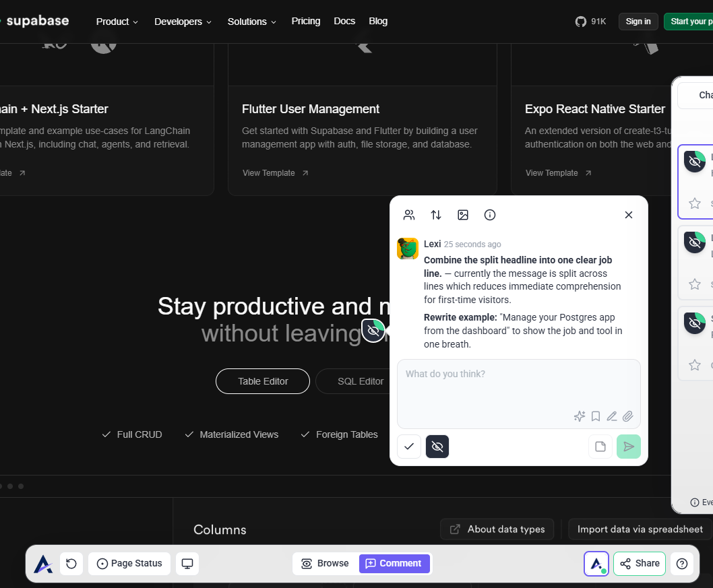Open the screenshot image icon in comment popup
The height and width of the screenshot is (588, 713).
click(x=463, y=215)
